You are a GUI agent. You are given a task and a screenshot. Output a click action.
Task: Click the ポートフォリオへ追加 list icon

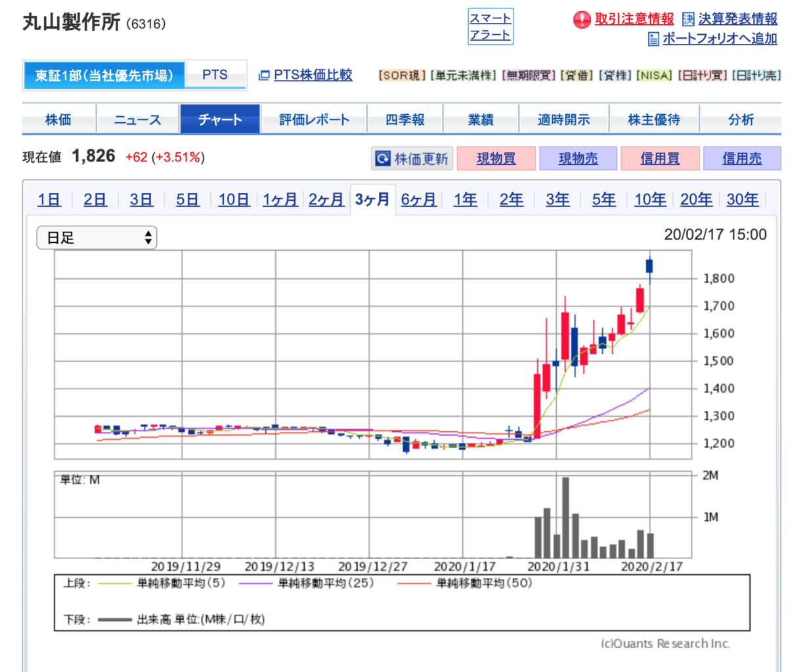coord(653,39)
